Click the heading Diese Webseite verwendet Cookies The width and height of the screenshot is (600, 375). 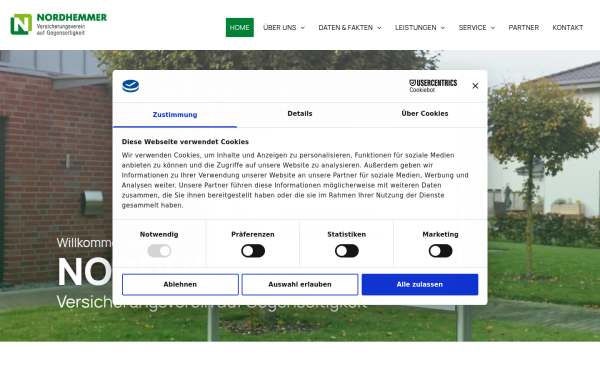pos(185,142)
